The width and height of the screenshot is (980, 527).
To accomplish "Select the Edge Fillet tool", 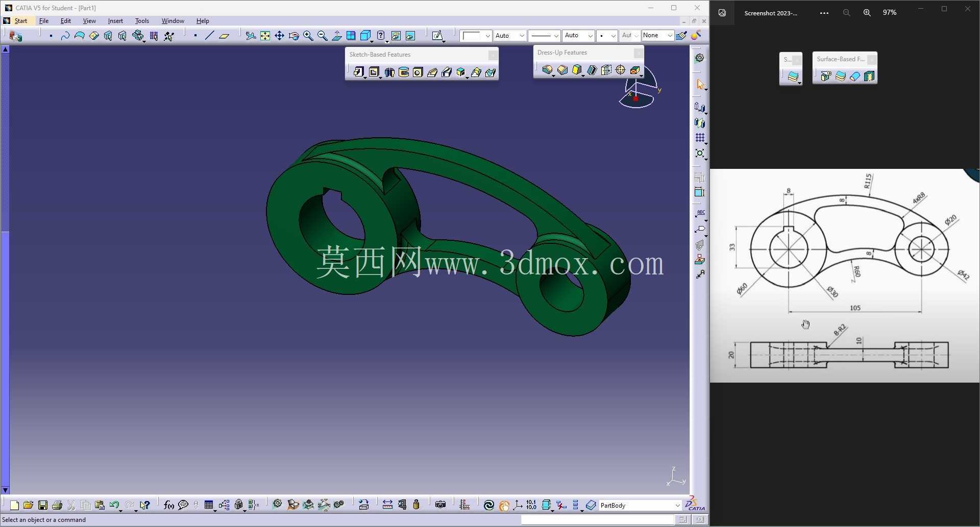I will tap(547, 70).
